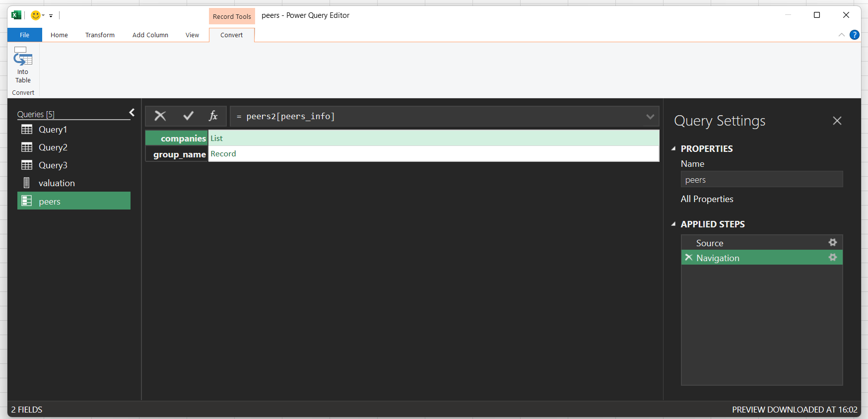Open the Help question mark icon

[854, 35]
